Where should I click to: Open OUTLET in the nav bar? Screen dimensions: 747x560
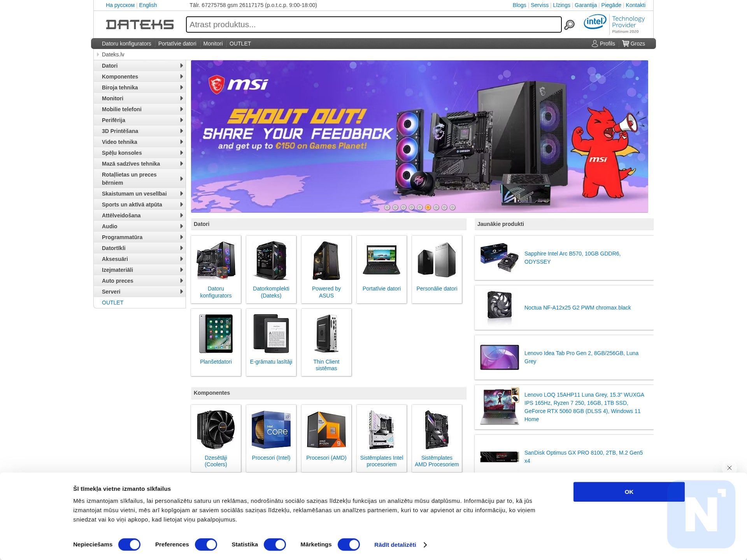click(240, 44)
